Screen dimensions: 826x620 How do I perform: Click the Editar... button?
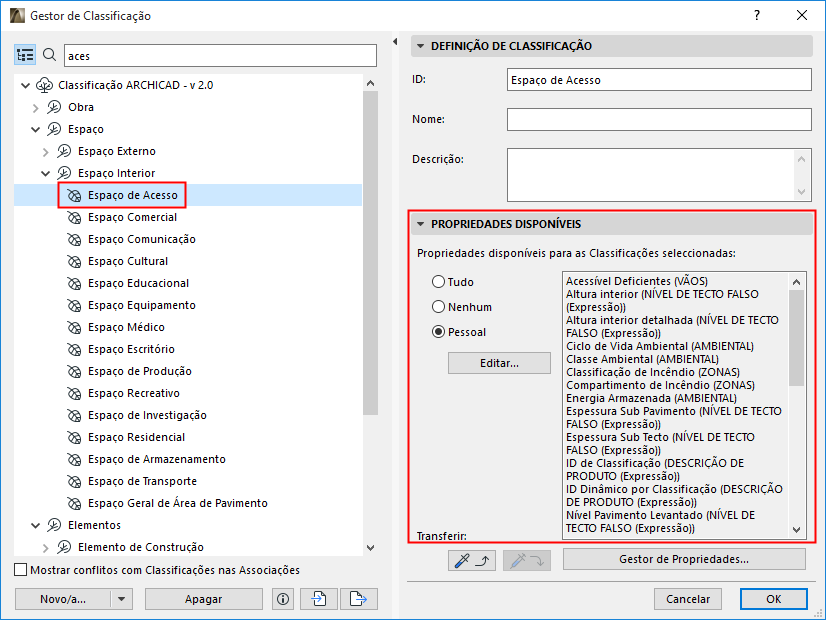(x=499, y=363)
